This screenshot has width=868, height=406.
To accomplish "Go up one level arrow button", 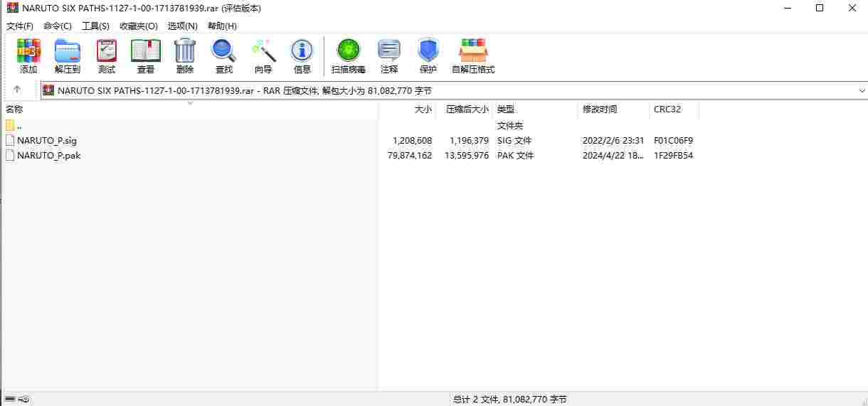I will click(x=17, y=90).
